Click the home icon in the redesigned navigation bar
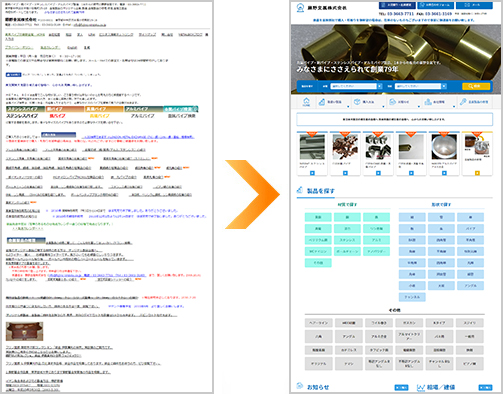This screenshot has width=503, height=394. (306, 102)
